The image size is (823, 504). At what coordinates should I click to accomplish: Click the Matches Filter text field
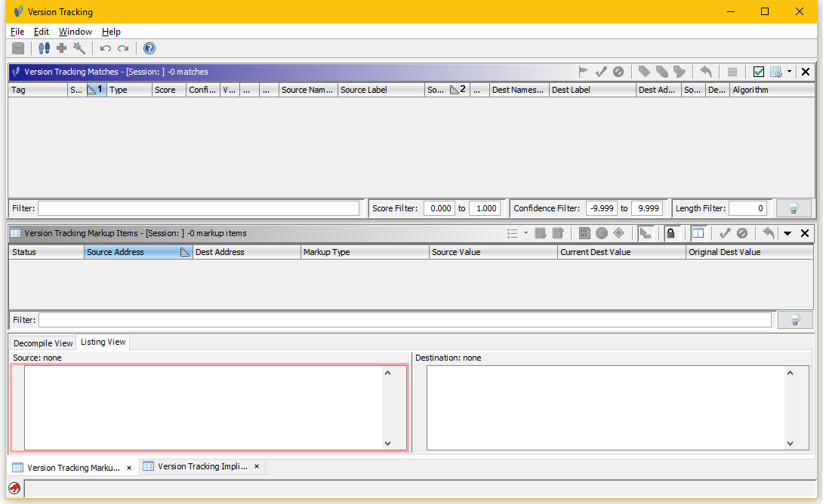tap(199, 208)
